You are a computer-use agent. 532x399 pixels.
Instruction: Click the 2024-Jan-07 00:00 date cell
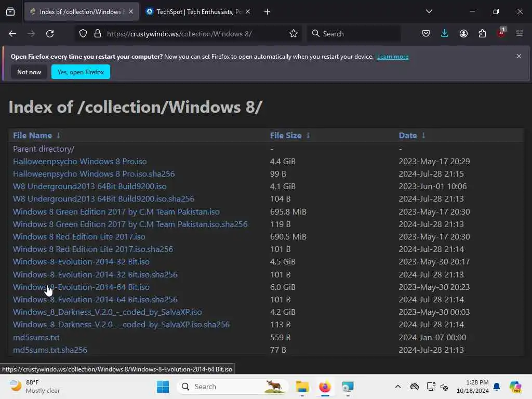tap(432, 338)
